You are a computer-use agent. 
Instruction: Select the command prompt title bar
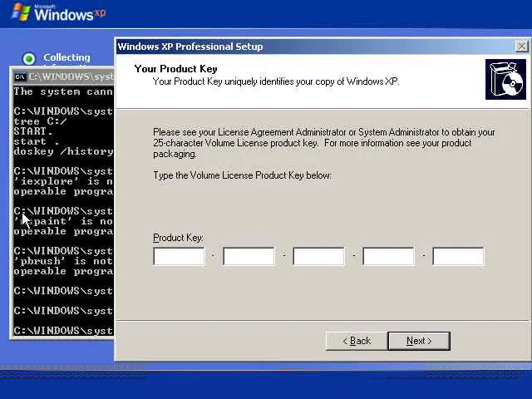pos(63,76)
